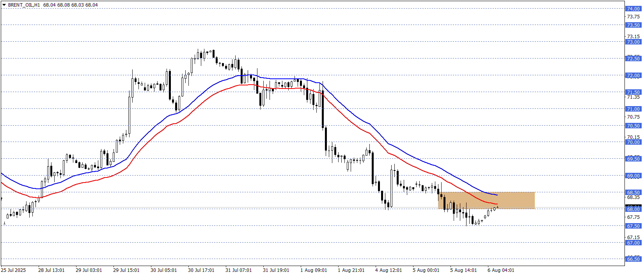Click the 73.00 price level label
The image size is (644, 275).
(x=633, y=42)
